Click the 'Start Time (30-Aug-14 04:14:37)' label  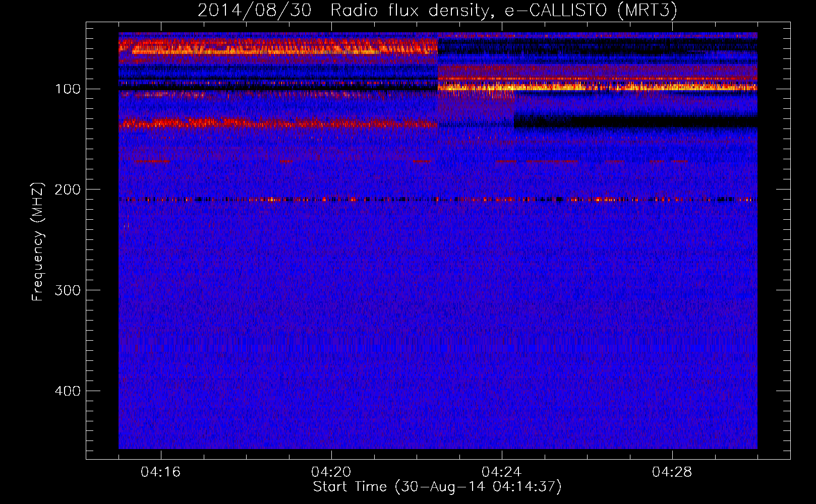pos(437,487)
